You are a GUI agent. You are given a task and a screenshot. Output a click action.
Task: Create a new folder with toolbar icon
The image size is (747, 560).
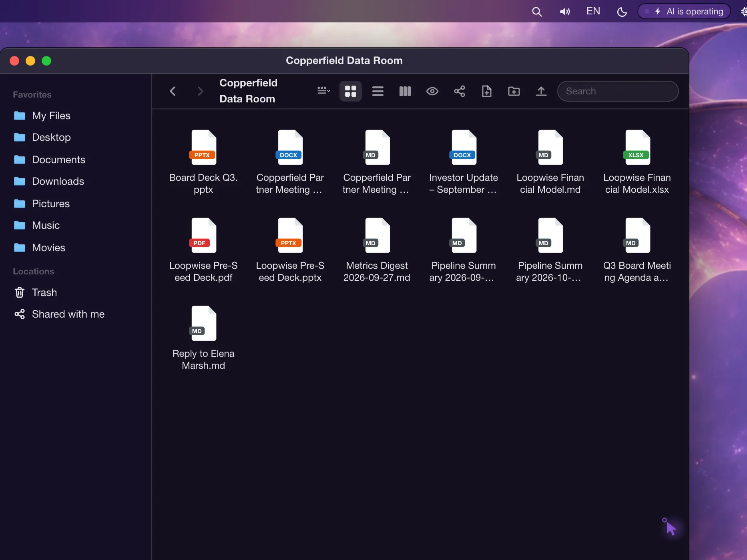514,91
